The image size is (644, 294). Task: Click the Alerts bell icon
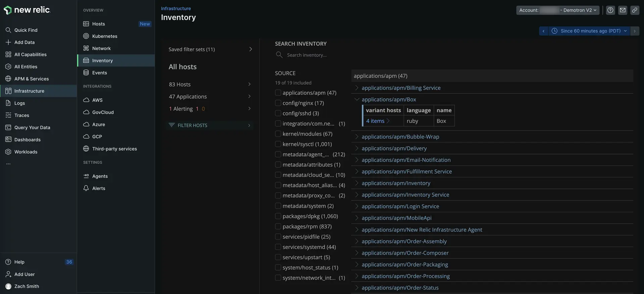coord(86,188)
